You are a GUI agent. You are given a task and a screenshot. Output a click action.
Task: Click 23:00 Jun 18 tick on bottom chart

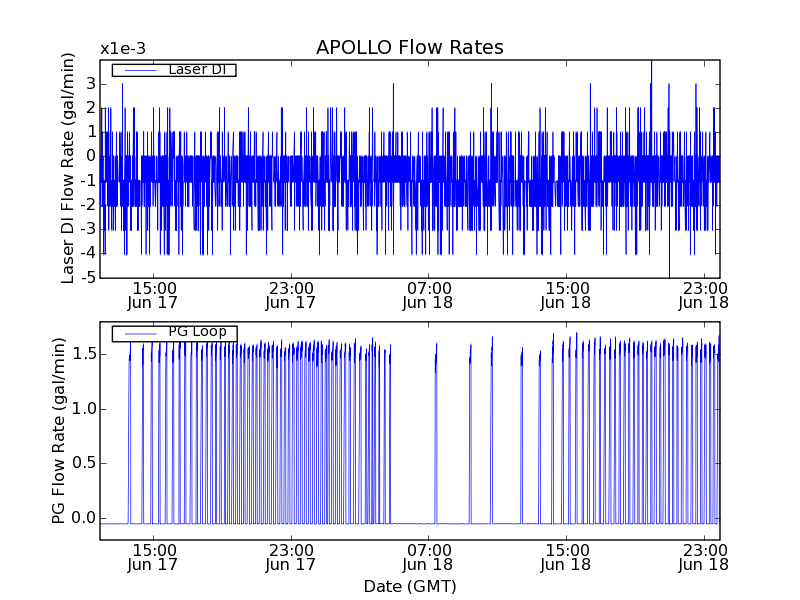(705, 557)
